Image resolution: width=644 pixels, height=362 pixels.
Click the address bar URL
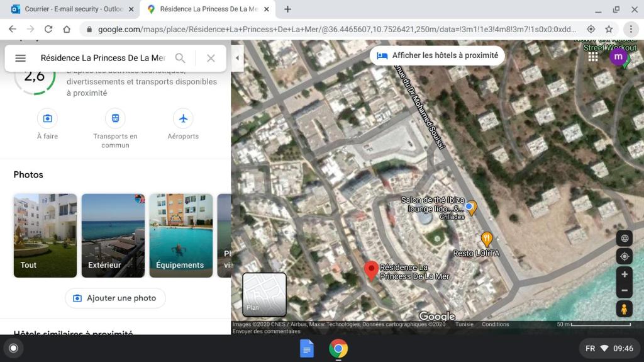click(337, 29)
